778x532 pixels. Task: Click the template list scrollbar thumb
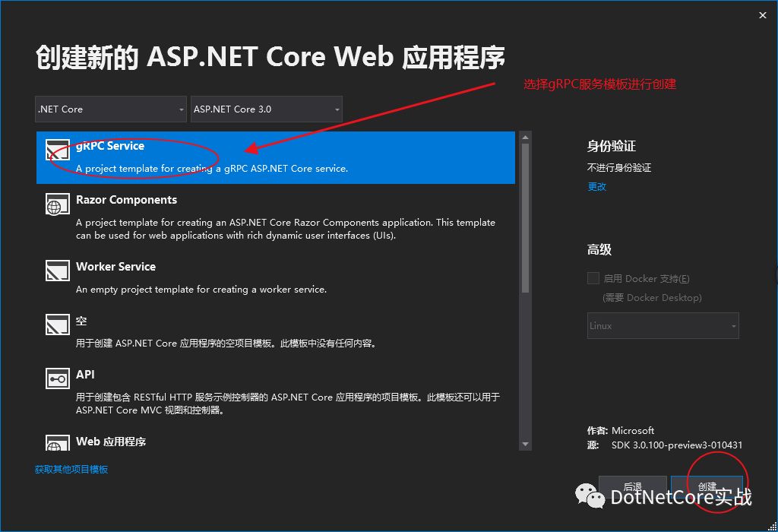tap(525, 218)
